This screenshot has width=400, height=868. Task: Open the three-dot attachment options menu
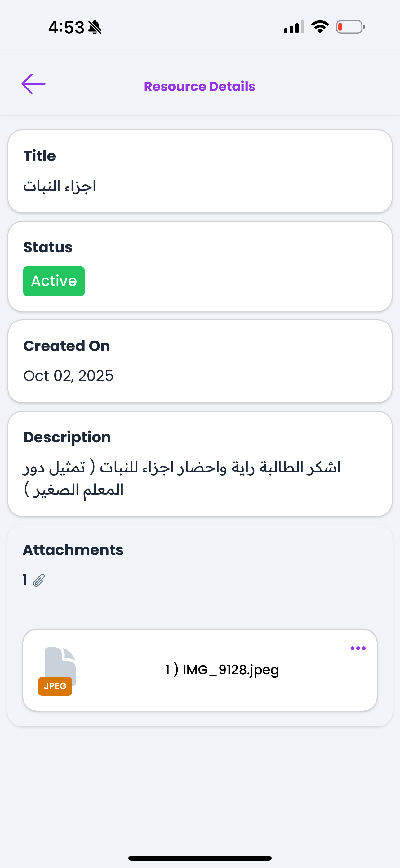[x=358, y=648]
